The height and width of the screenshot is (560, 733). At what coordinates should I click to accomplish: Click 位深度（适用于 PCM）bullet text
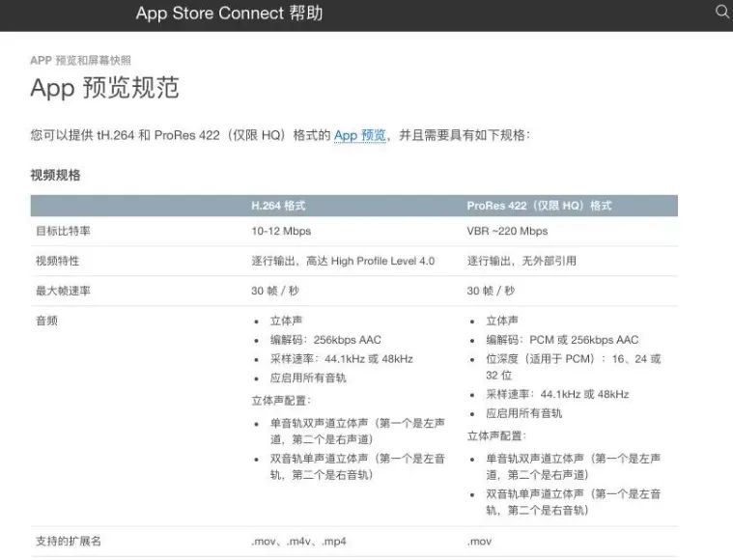(573, 367)
